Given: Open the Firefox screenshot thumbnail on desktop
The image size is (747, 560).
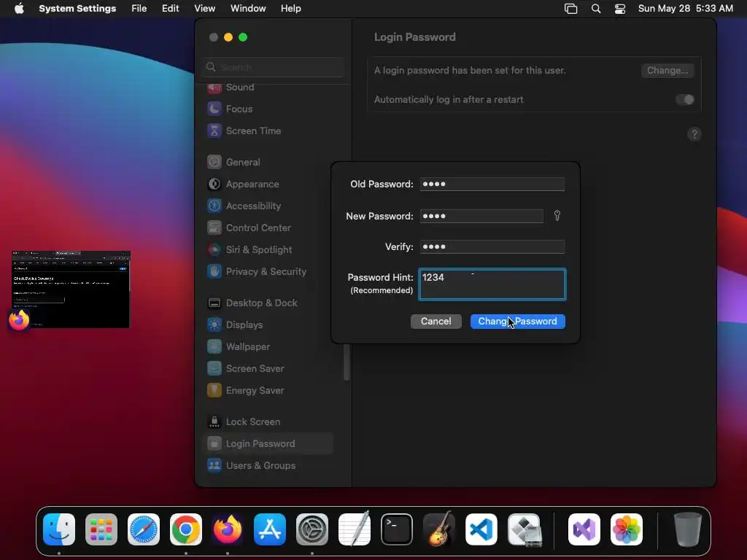Looking at the screenshot, I should (x=71, y=289).
